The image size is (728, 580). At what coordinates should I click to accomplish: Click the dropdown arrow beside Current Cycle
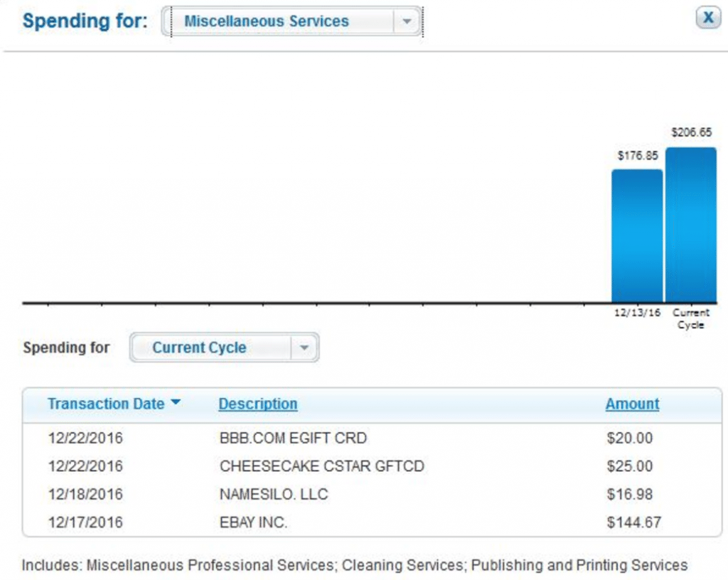[306, 348]
